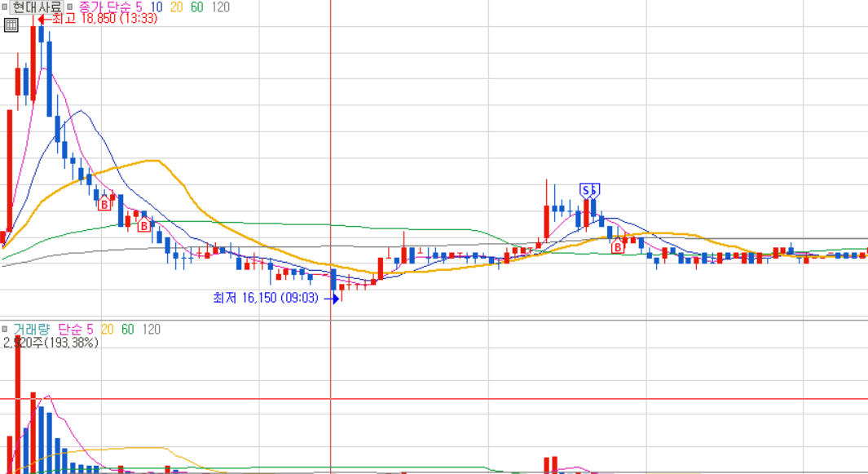Click the right blue S sell marker
This screenshot has width=868, height=474.
coord(594,191)
